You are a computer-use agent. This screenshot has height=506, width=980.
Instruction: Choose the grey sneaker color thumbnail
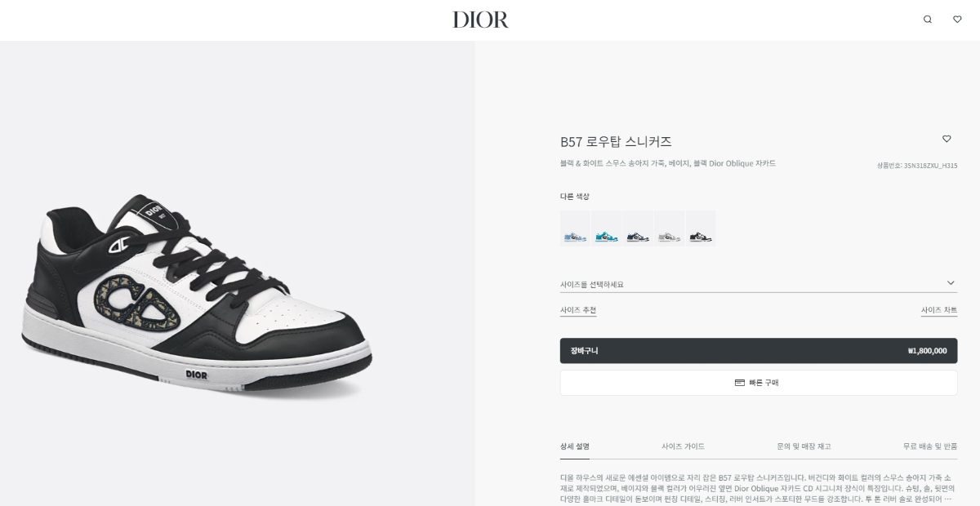click(670, 229)
